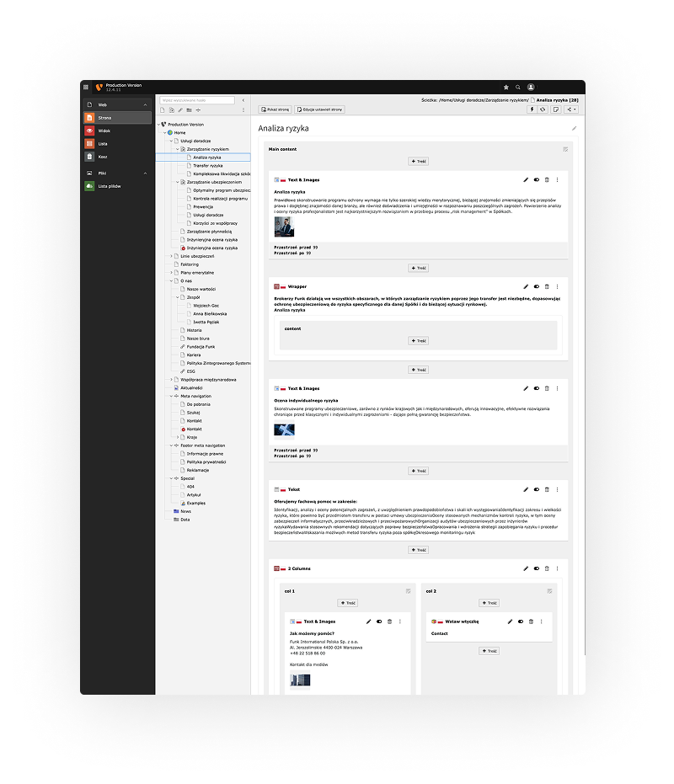Click Edycja ustawień strony button
This screenshot has height=784, width=674.
(319, 109)
